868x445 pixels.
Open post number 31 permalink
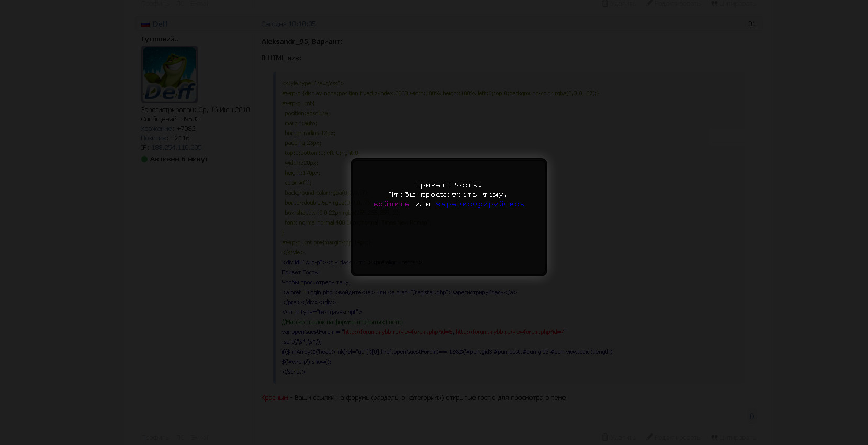click(752, 24)
